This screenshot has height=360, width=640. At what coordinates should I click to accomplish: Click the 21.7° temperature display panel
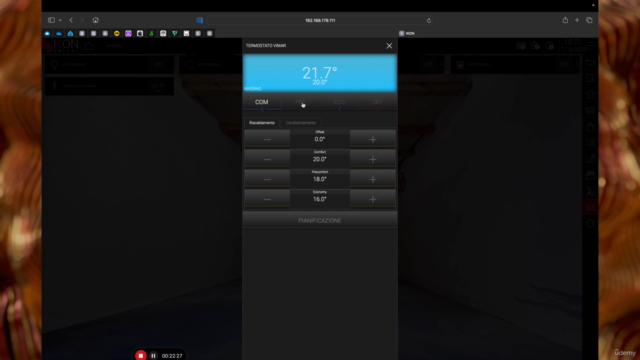click(x=320, y=73)
